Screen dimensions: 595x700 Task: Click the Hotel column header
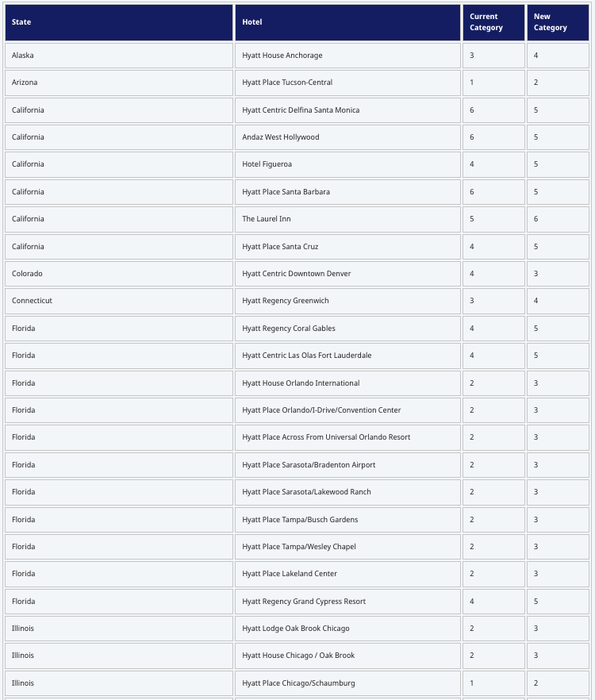click(347, 22)
